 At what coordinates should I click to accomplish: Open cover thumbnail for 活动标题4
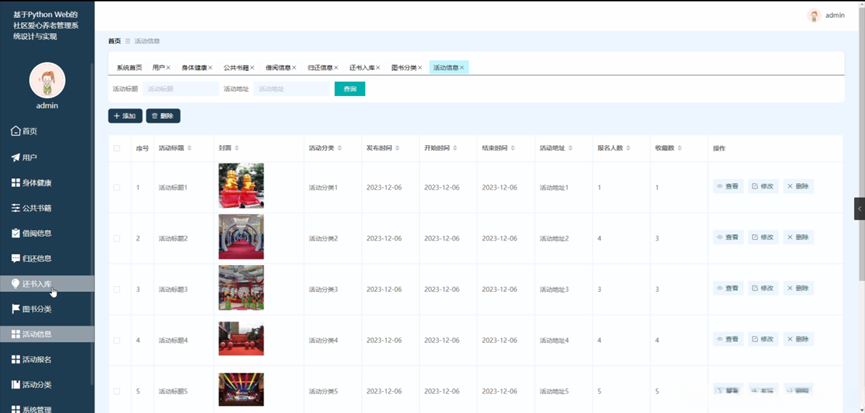pyautogui.click(x=241, y=339)
